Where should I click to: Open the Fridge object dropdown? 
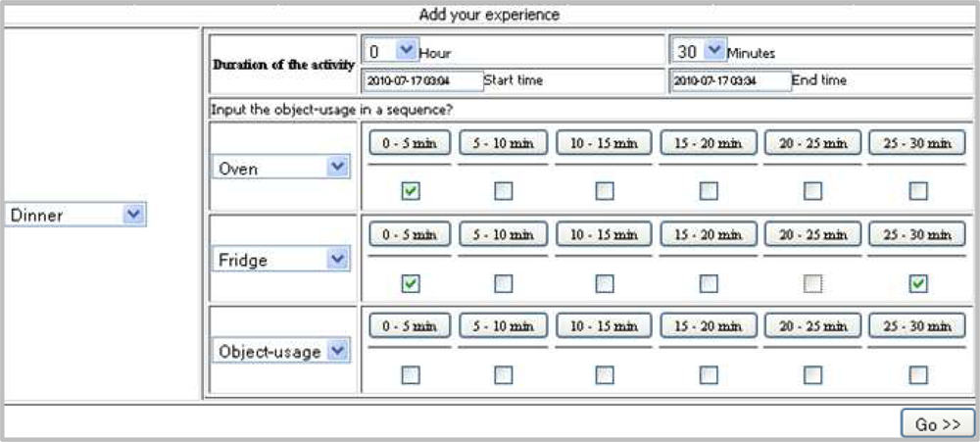(281, 259)
